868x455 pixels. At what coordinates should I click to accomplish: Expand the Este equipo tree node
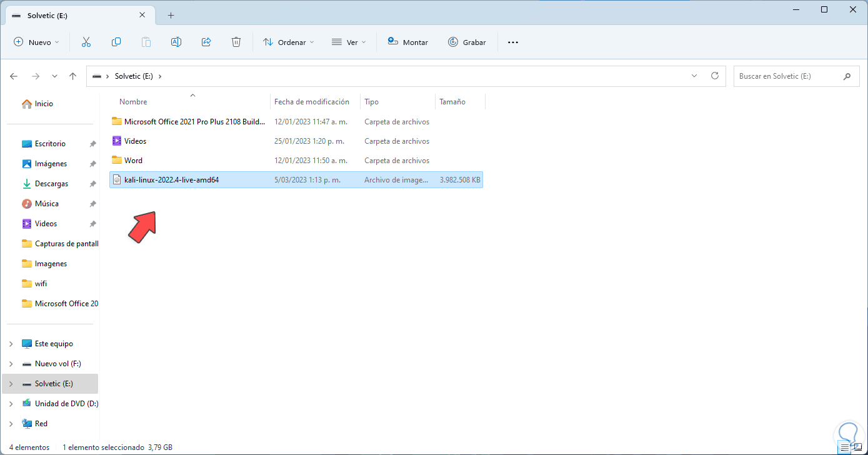(x=11, y=344)
